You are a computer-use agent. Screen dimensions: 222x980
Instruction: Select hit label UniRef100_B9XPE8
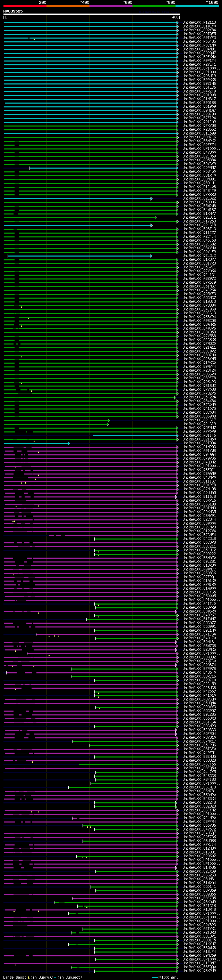(199, 485)
